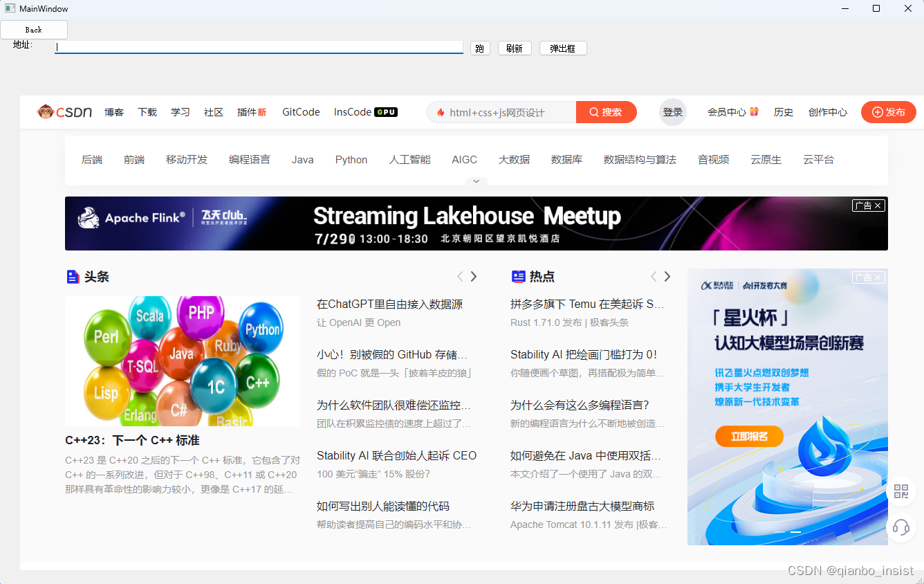Click the Back button
Screen dimensions: 924x584
click(34, 30)
